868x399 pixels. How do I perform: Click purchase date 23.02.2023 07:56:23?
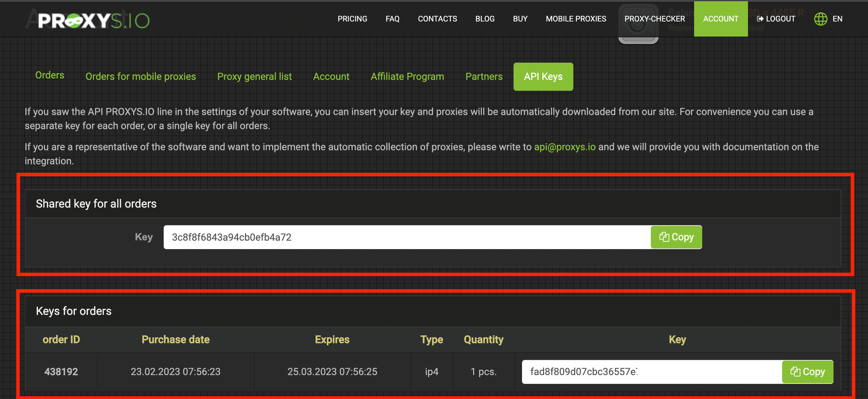(176, 372)
